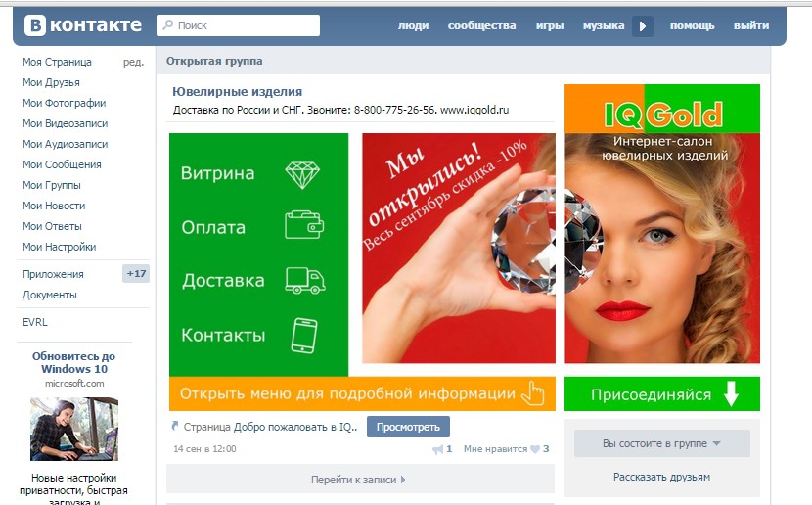Click the music play button in header
812x505 pixels.
pyautogui.click(x=642, y=25)
